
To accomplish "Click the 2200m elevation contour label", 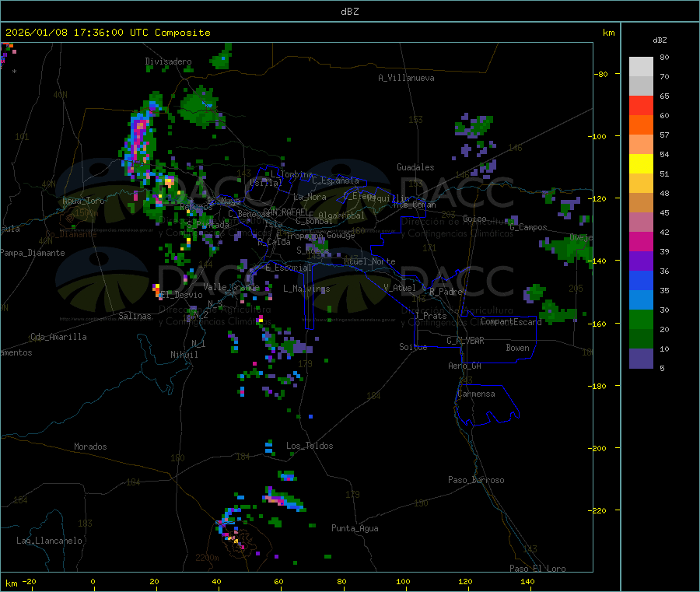I will tap(207, 558).
